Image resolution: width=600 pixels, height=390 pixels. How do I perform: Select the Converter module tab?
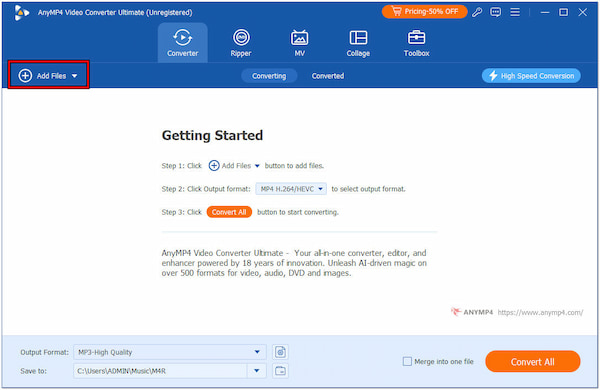point(183,42)
